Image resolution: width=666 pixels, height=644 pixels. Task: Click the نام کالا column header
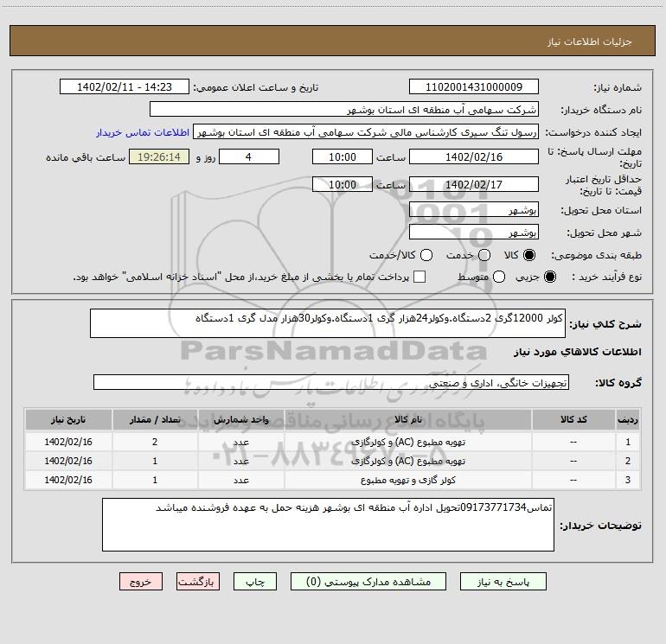[x=407, y=419]
